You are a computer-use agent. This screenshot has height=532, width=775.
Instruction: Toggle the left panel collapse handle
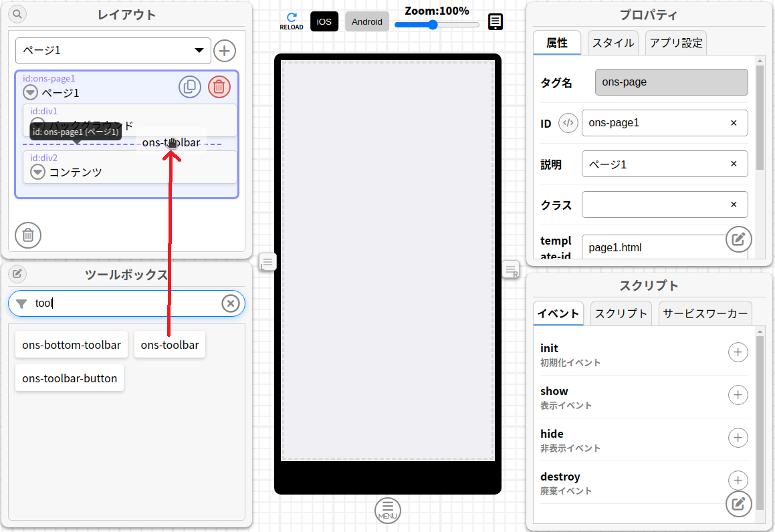[x=267, y=263]
